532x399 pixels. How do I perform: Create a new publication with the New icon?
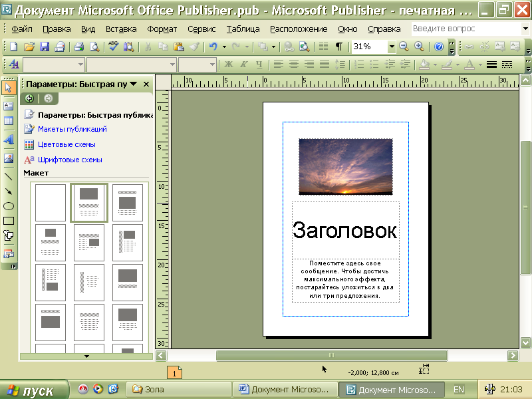[13, 47]
